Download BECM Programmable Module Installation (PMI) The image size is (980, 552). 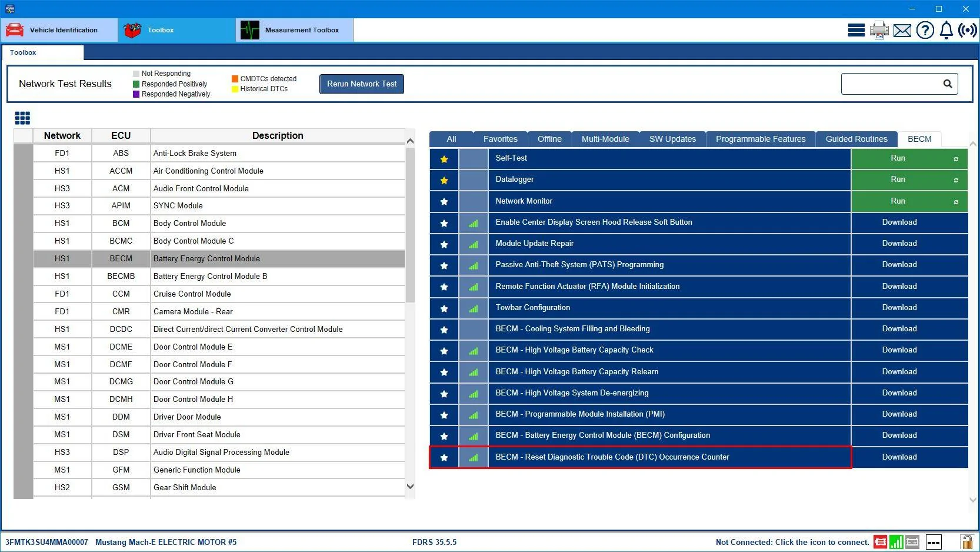coord(909,414)
